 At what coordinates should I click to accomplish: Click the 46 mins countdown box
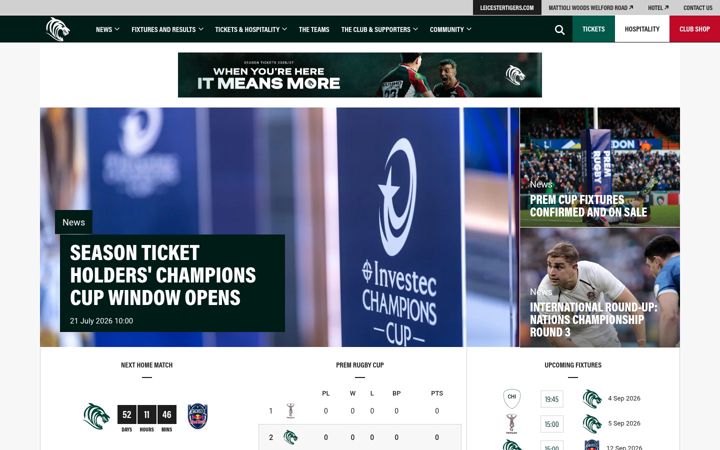click(x=167, y=415)
